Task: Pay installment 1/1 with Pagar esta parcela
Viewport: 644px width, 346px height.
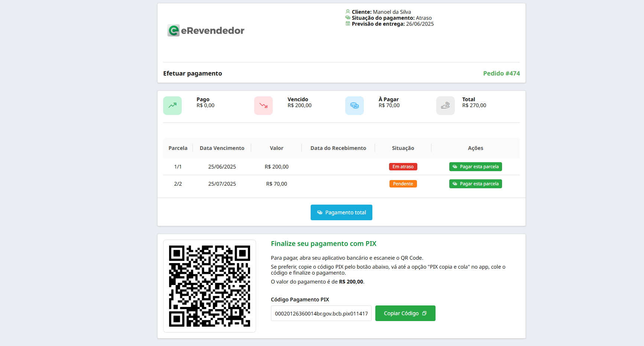Action: point(475,167)
